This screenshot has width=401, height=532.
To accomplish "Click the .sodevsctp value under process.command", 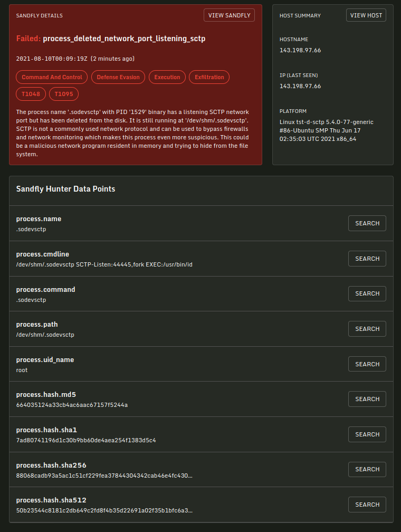I will (31, 300).
